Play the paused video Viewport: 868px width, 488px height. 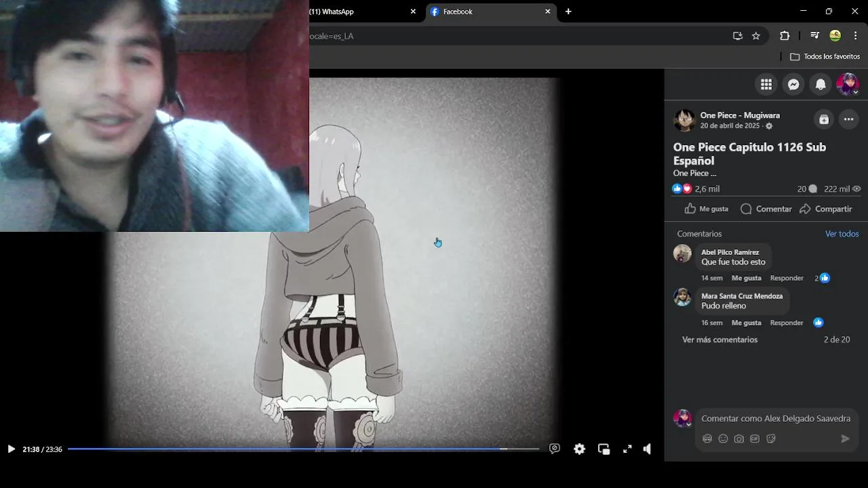tap(11, 449)
